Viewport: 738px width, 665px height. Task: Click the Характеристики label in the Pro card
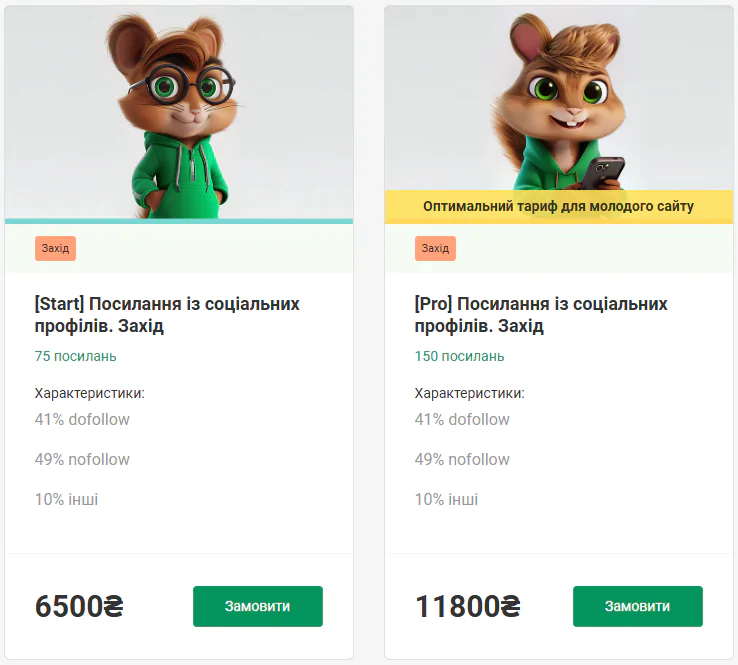(x=469, y=393)
